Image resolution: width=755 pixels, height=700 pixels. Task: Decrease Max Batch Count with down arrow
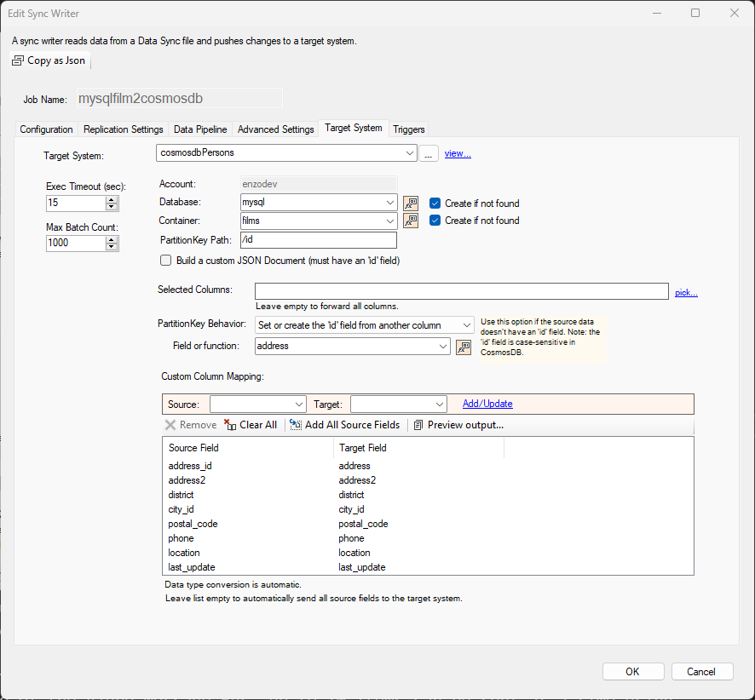click(112, 247)
